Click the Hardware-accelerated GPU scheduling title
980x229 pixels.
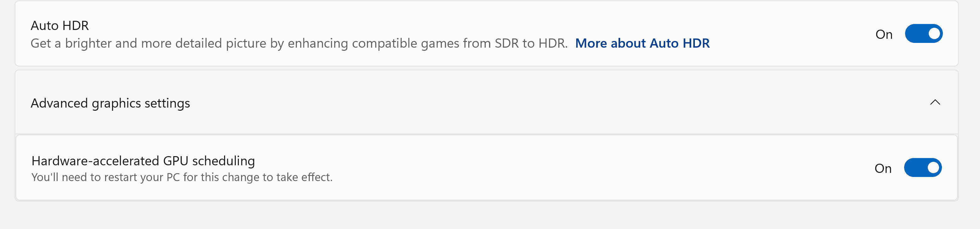143,161
